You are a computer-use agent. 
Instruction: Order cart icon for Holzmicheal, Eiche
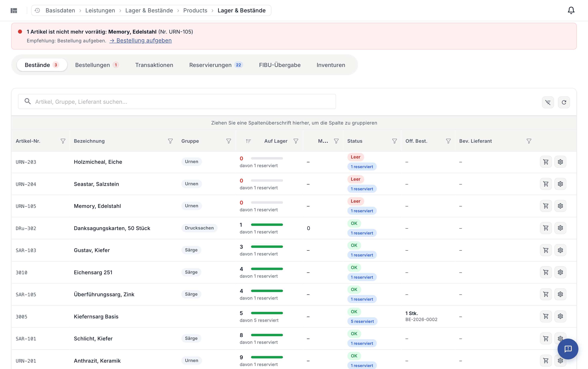(546, 162)
